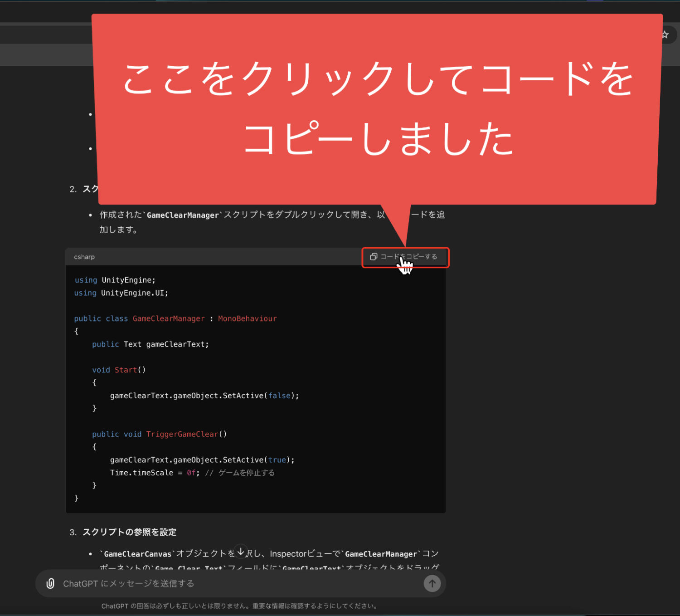Click the send message arrow button

pos(432,583)
